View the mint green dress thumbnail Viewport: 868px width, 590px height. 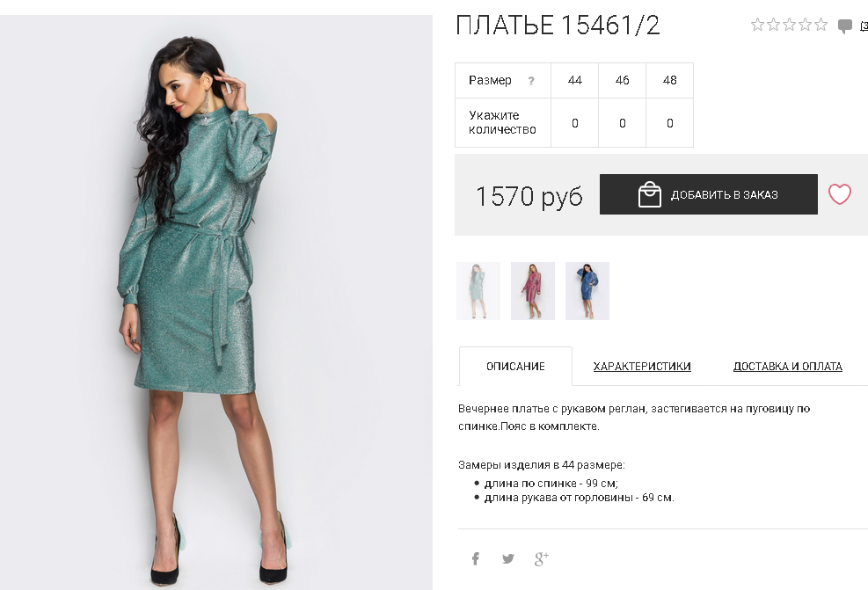(x=478, y=291)
